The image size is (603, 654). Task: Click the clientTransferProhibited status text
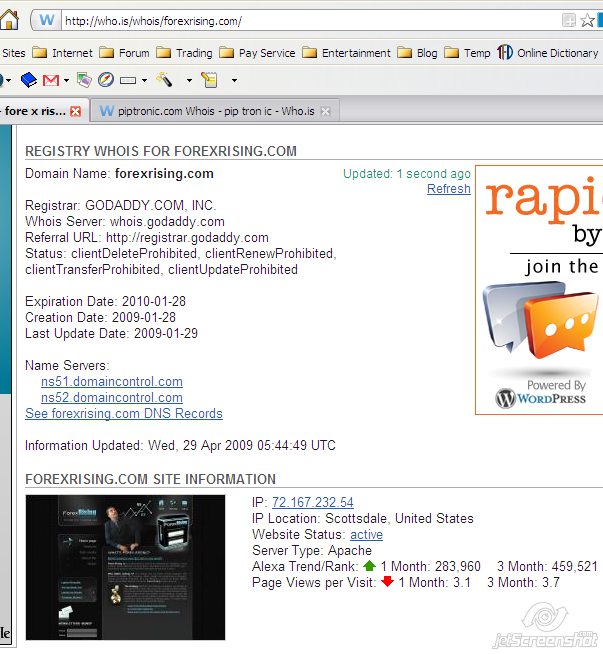point(93,269)
